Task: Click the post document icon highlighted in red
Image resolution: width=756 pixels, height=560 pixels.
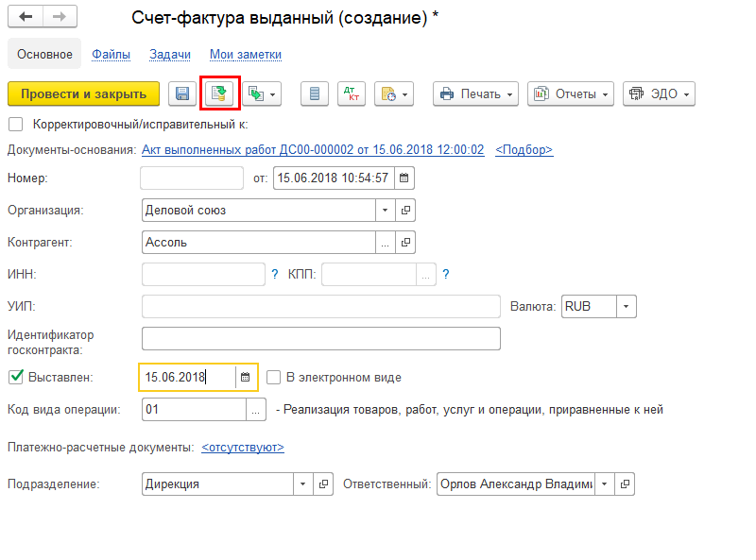Action: [x=219, y=93]
